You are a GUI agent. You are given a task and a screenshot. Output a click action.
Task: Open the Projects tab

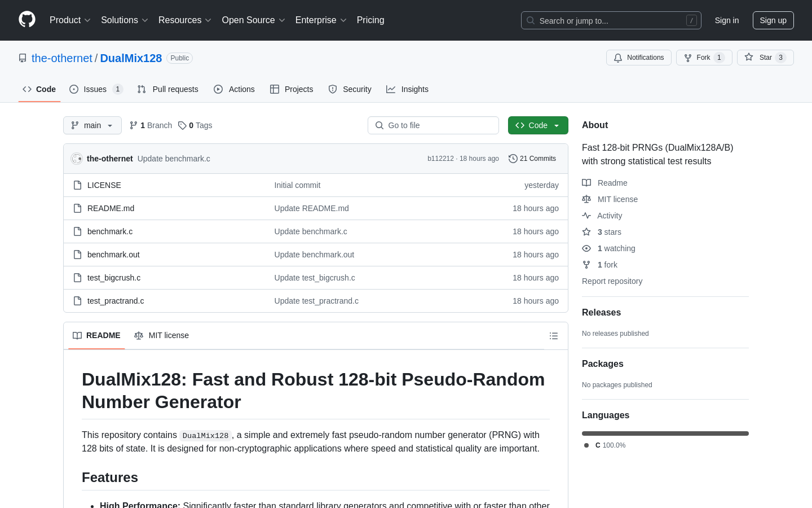[292, 89]
